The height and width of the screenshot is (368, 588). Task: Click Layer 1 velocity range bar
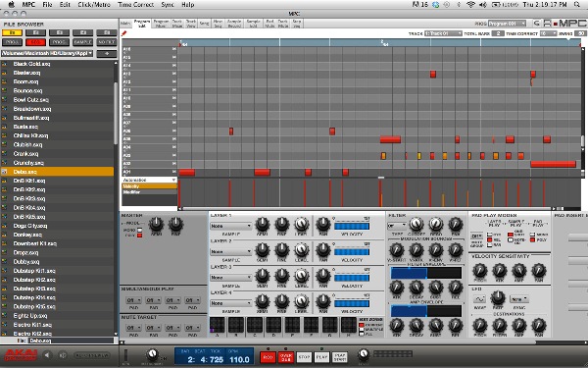[x=352, y=226]
